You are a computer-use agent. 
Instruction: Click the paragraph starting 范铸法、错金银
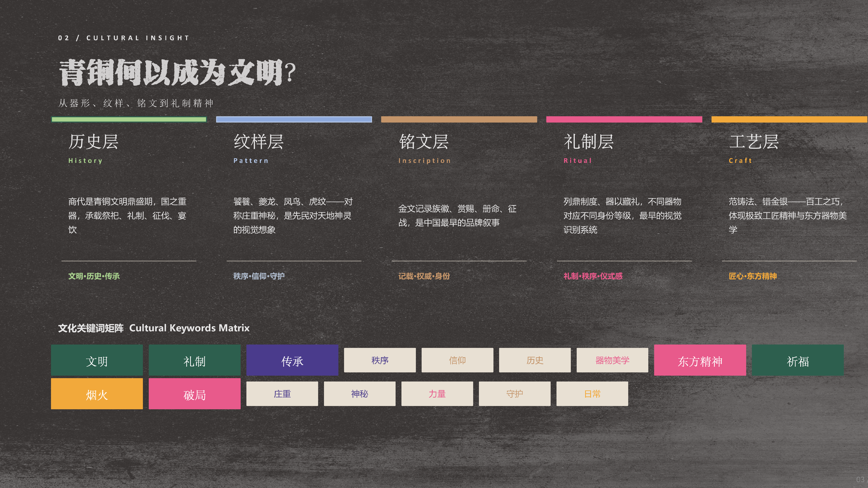(x=788, y=216)
